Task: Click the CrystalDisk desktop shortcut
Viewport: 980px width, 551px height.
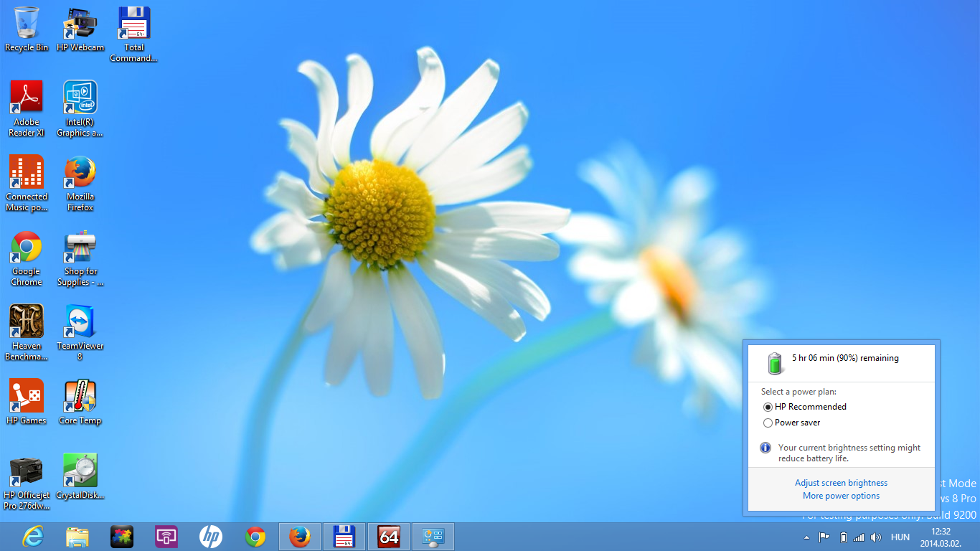Action: pyautogui.click(x=80, y=476)
